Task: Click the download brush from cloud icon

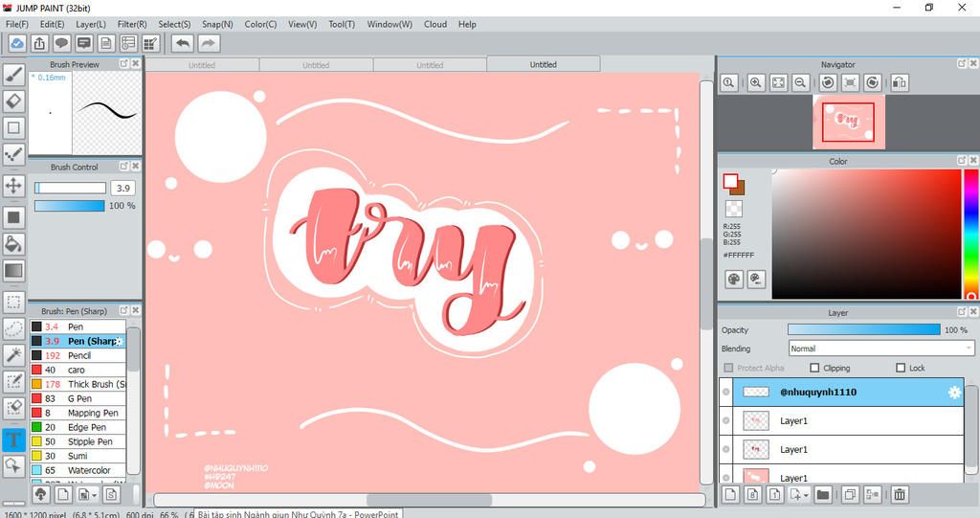Action: tap(40, 494)
